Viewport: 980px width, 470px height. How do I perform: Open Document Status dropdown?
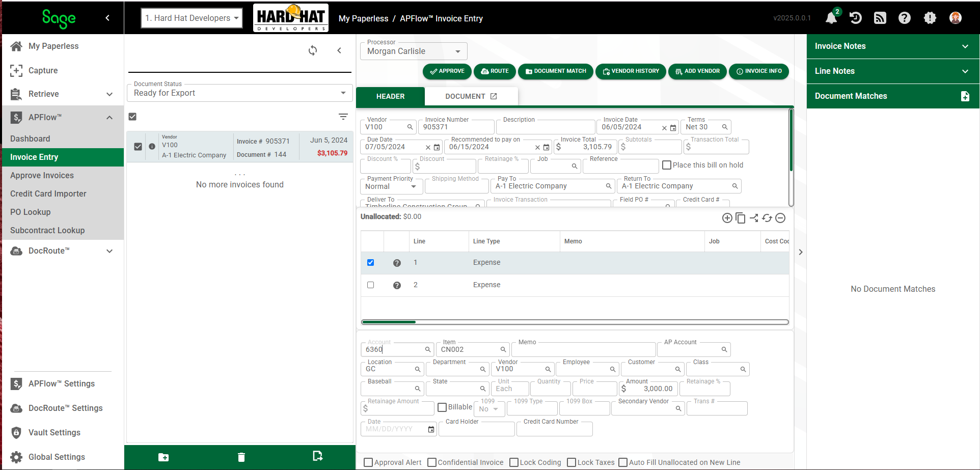click(239, 93)
